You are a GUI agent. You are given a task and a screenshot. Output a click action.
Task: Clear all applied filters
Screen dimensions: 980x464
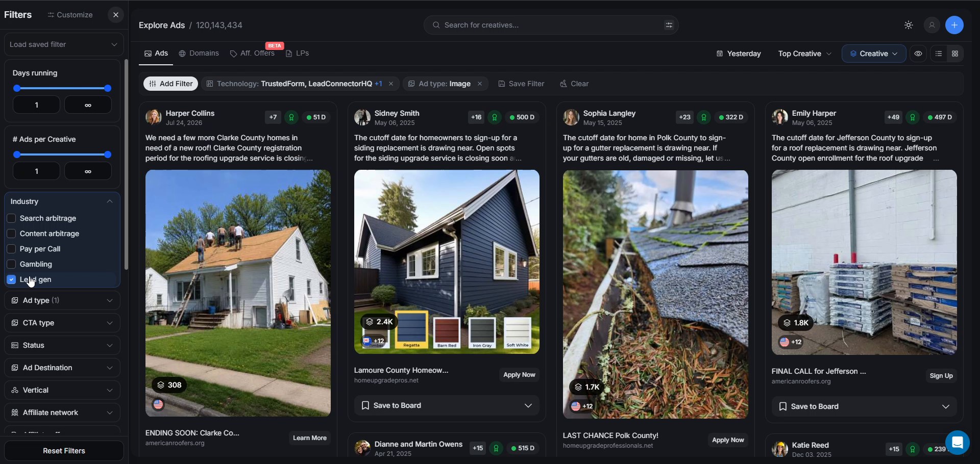coord(574,84)
